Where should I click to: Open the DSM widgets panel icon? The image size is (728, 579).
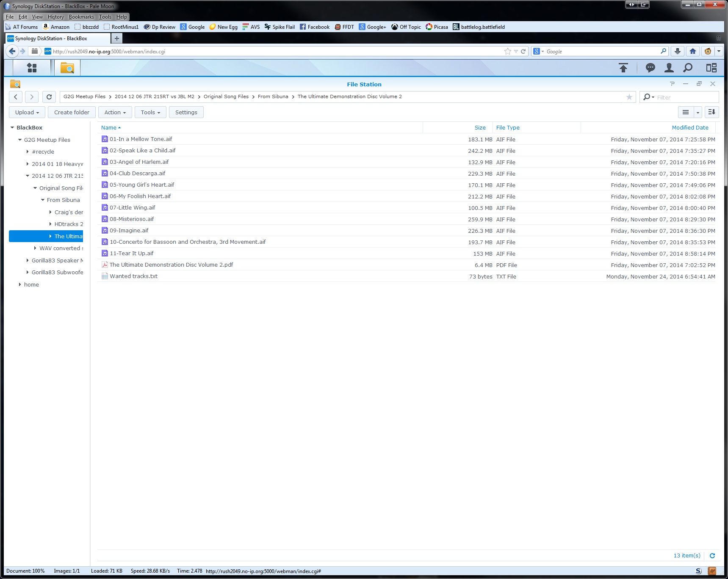(711, 68)
